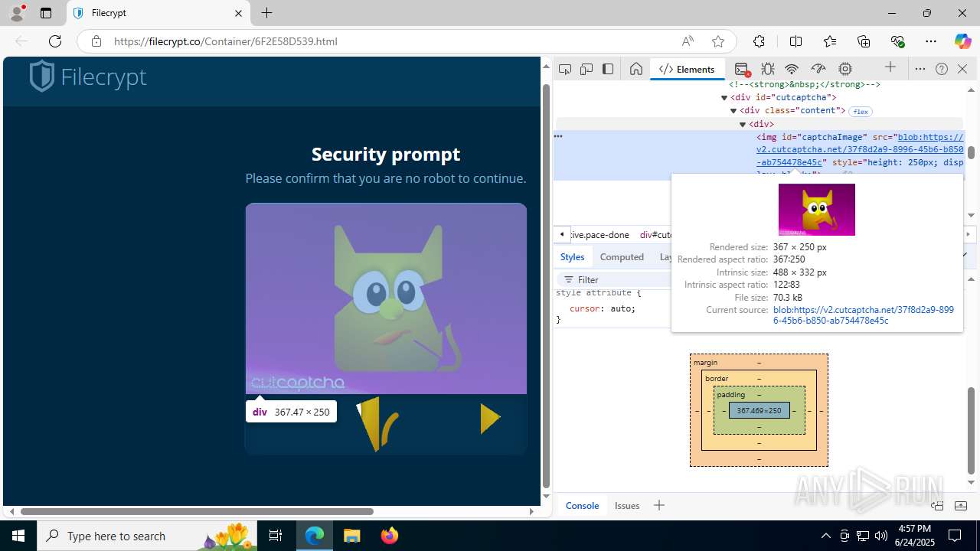The height and width of the screenshot is (551, 980).
Task: Click the box model content size 367.469×250
Action: 759,411
